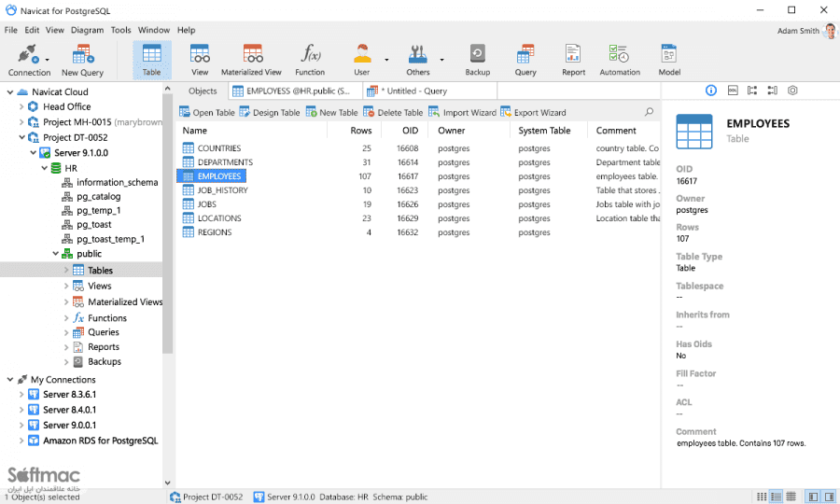Select the REGIONS table row

(418, 232)
